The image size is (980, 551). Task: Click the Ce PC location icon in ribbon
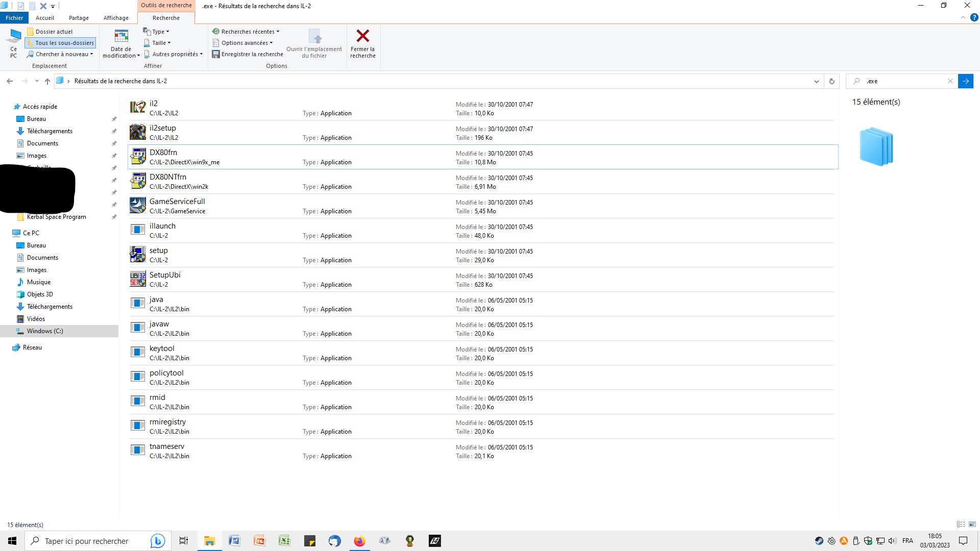point(14,43)
